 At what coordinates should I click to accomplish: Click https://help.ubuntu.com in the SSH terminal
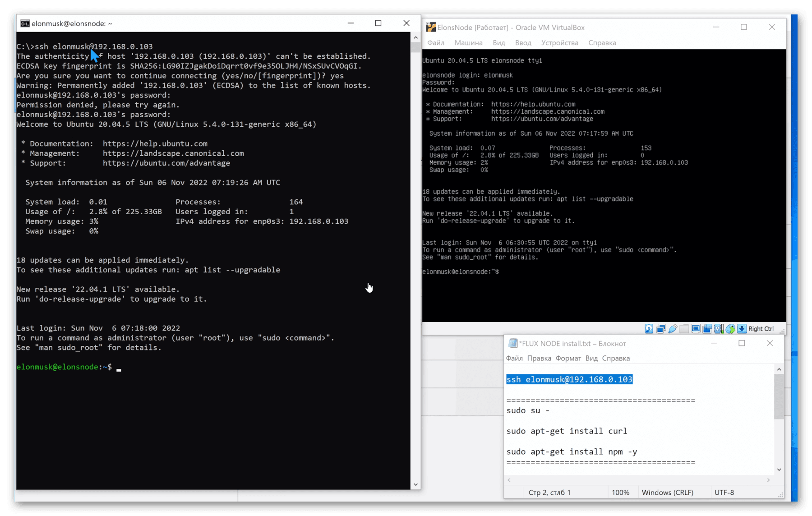pyautogui.click(x=155, y=143)
